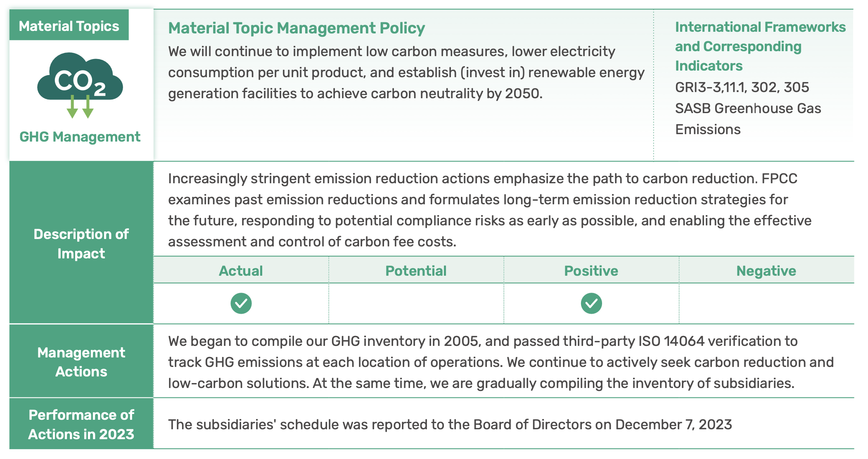Click the Actual column header

(x=241, y=271)
